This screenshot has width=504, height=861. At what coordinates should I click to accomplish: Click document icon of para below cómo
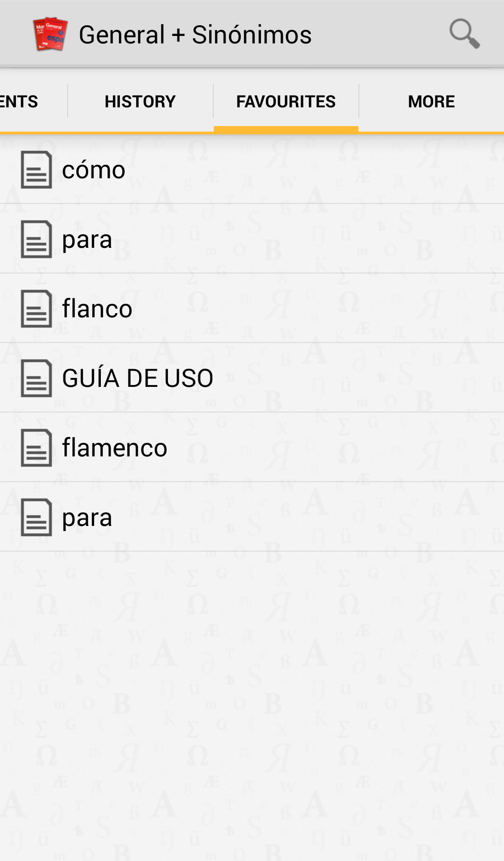[36, 239]
